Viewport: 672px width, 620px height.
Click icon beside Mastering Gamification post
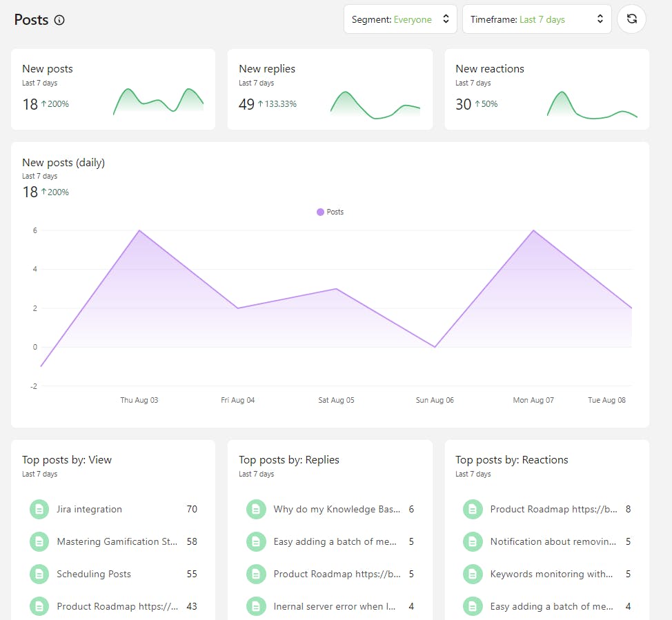pyautogui.click(x=39, y=542)
